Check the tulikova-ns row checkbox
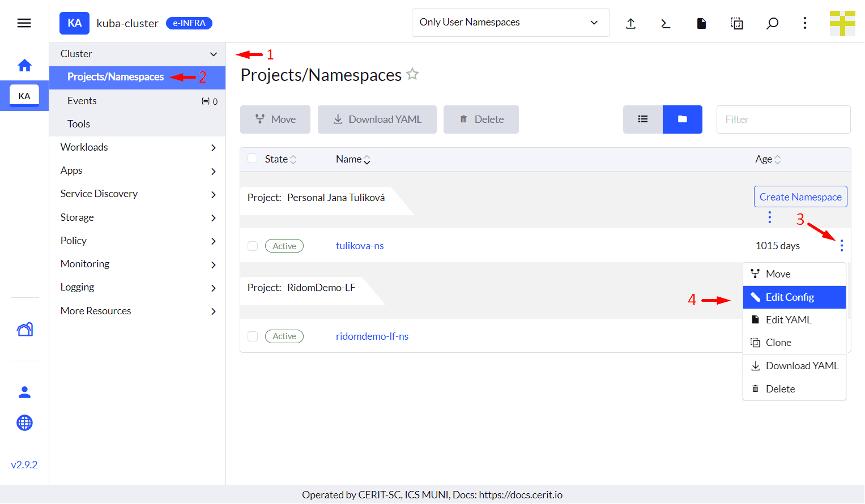Image resolution: width=865 pixels, height=504 pixels. pyautogui.click(x=253, y=246)
